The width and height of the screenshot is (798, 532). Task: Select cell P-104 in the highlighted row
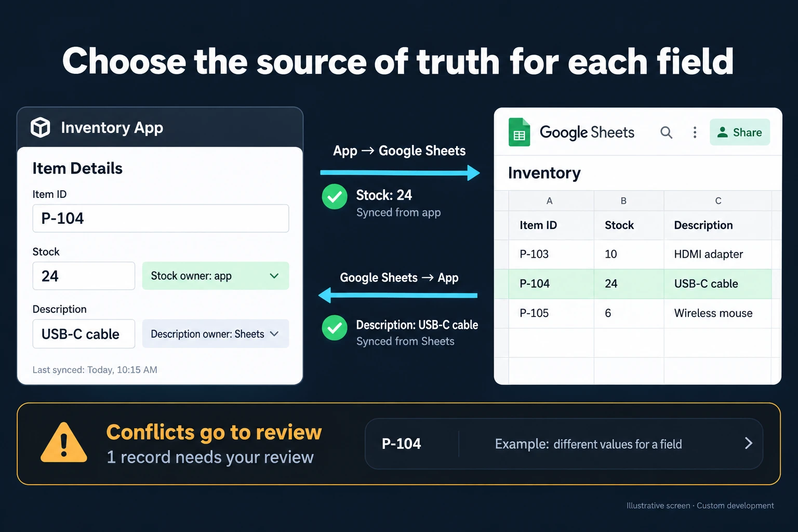tap(551, 284)
